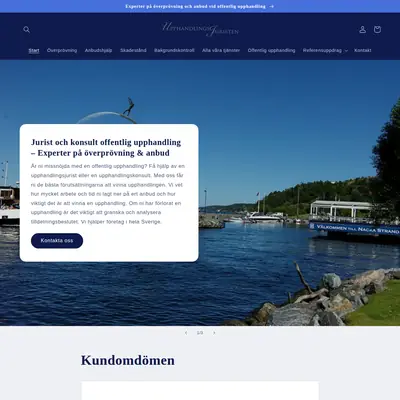400x400 pixels.
Task: Click the slide counter indicator
Action: (x=200, y=333)
